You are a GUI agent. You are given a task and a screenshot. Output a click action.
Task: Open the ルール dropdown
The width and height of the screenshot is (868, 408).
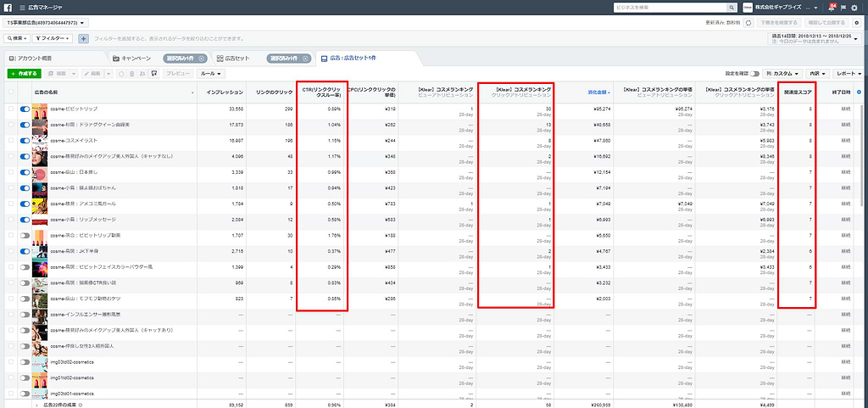[x=211, y=74]
